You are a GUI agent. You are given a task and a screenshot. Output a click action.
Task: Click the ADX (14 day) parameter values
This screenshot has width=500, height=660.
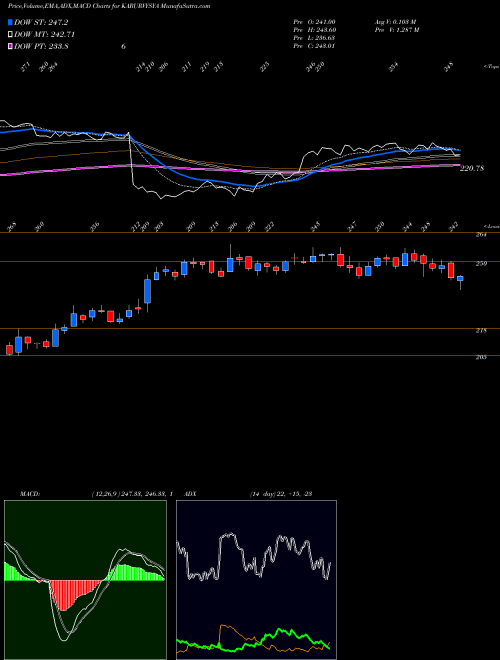(281, 494)
